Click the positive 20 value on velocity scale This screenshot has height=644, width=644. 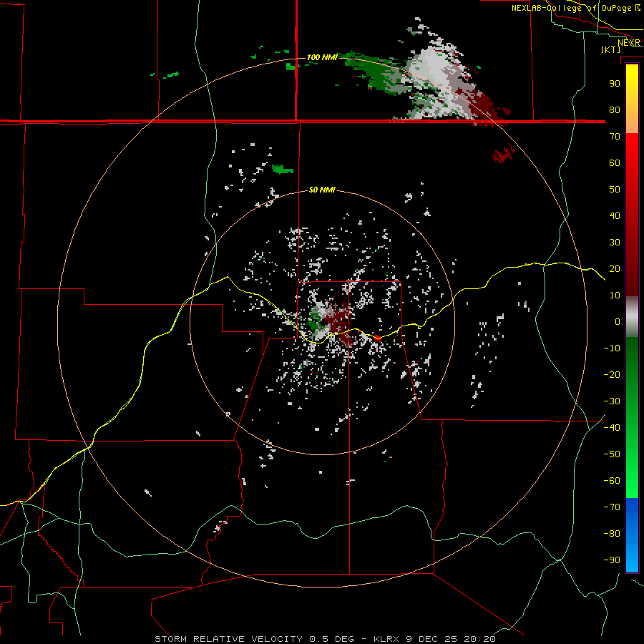(x=615, y=268)
